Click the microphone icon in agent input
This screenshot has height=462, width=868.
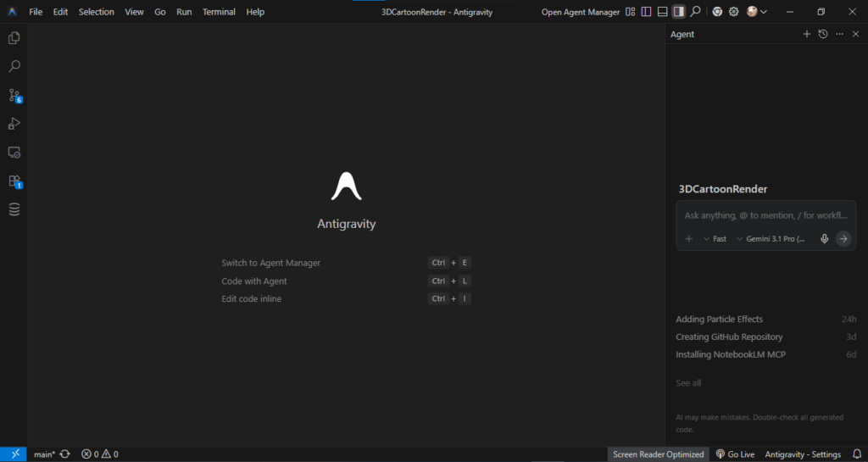[x=824, y=239]
